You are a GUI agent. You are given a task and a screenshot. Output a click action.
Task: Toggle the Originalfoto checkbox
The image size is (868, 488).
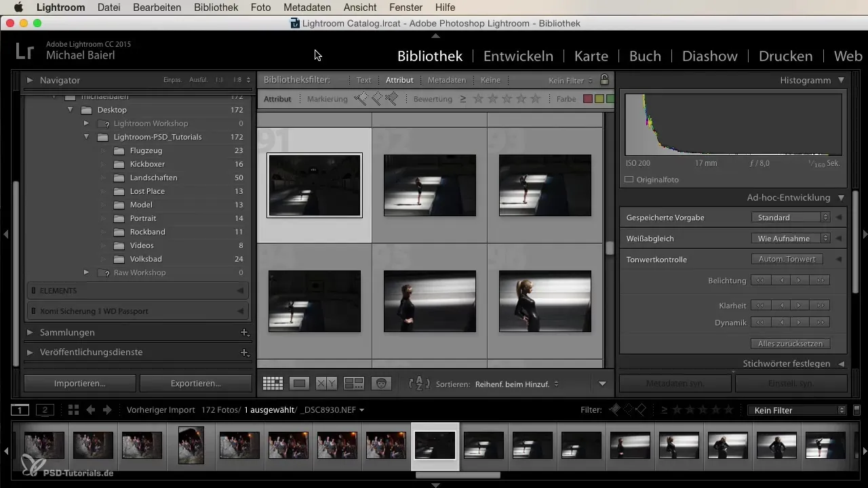629,180
